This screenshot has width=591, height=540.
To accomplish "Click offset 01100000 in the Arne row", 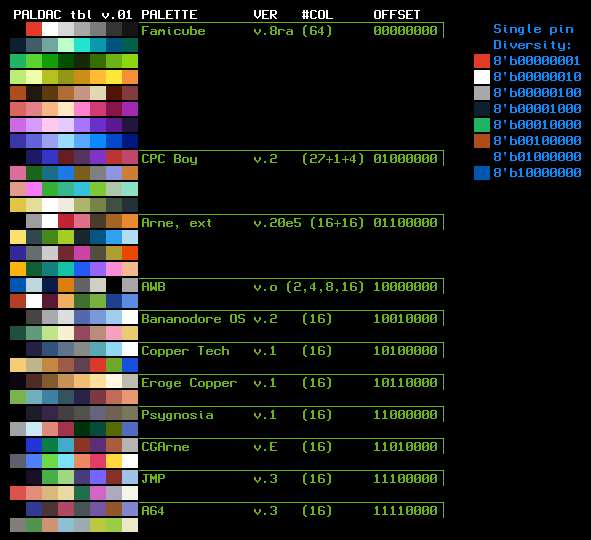I will point(406,223).
